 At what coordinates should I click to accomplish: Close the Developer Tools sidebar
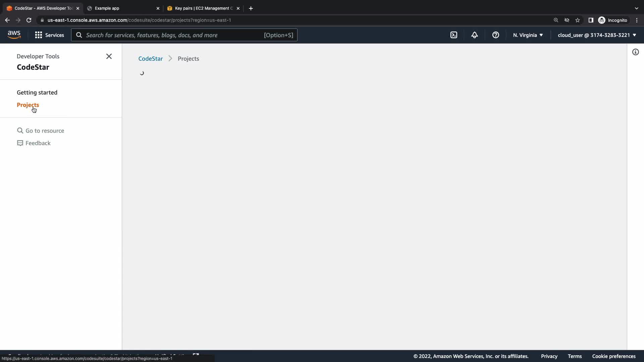pos(109,56)
